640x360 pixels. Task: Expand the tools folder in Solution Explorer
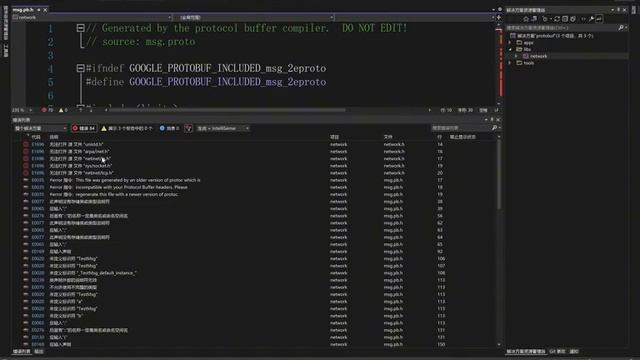(510, 63)
